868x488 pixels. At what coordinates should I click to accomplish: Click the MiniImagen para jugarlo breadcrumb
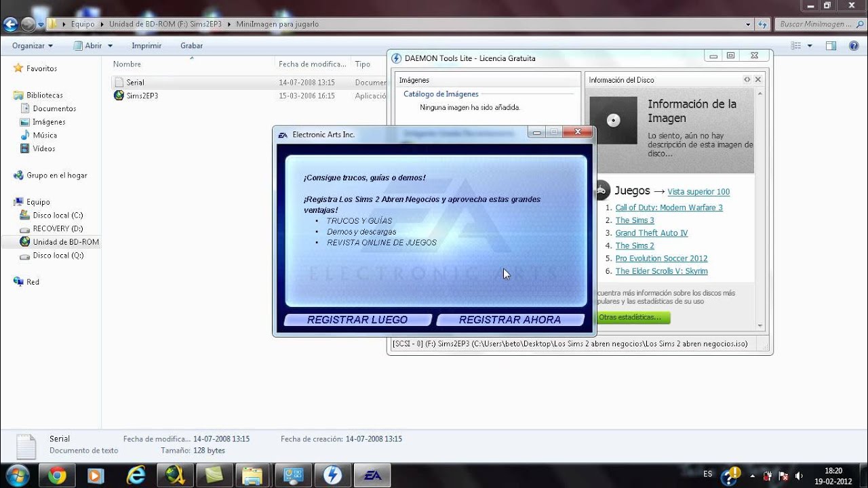(x=277, y=24)
